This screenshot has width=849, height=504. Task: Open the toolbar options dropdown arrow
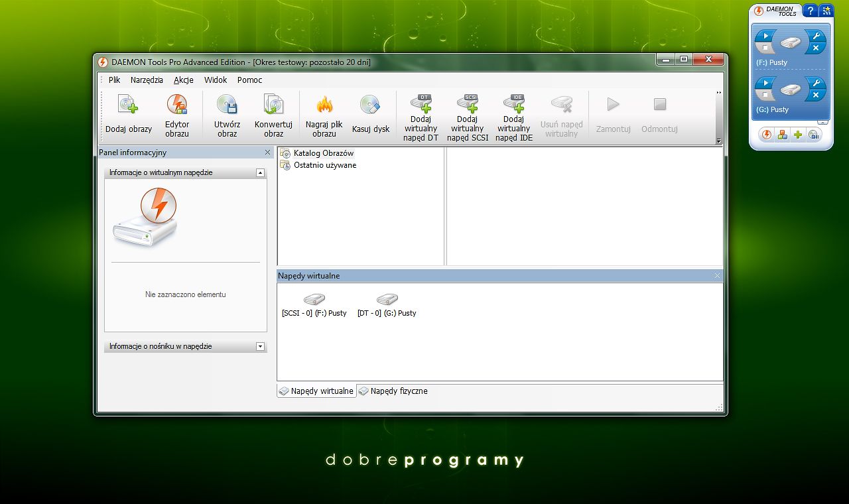[x=719, y=141]
